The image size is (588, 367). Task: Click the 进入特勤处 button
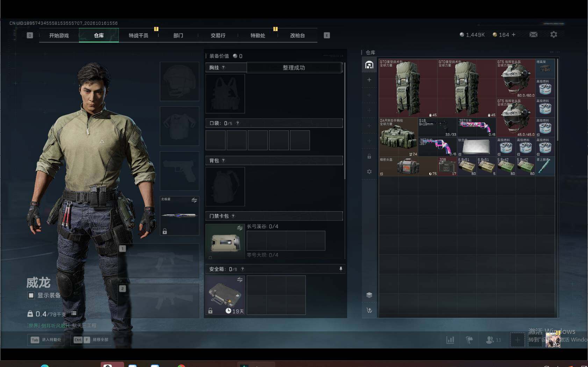click(x=46, y=340)
